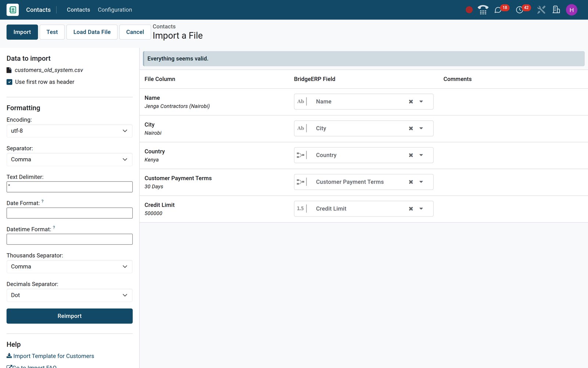
Task: Expand the Country field mapping dropdown arrow
Action: (421, 155)
